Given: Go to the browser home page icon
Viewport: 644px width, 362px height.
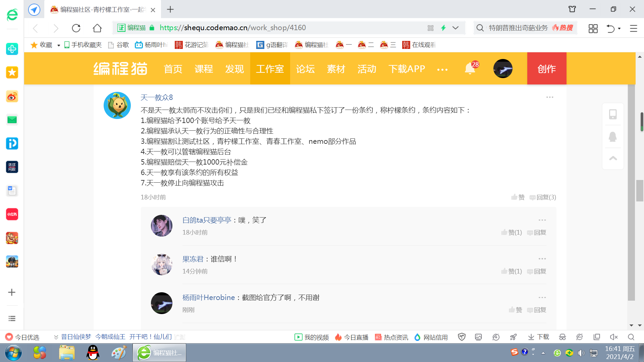Looking at the screenshot, I should coord(97,28).
